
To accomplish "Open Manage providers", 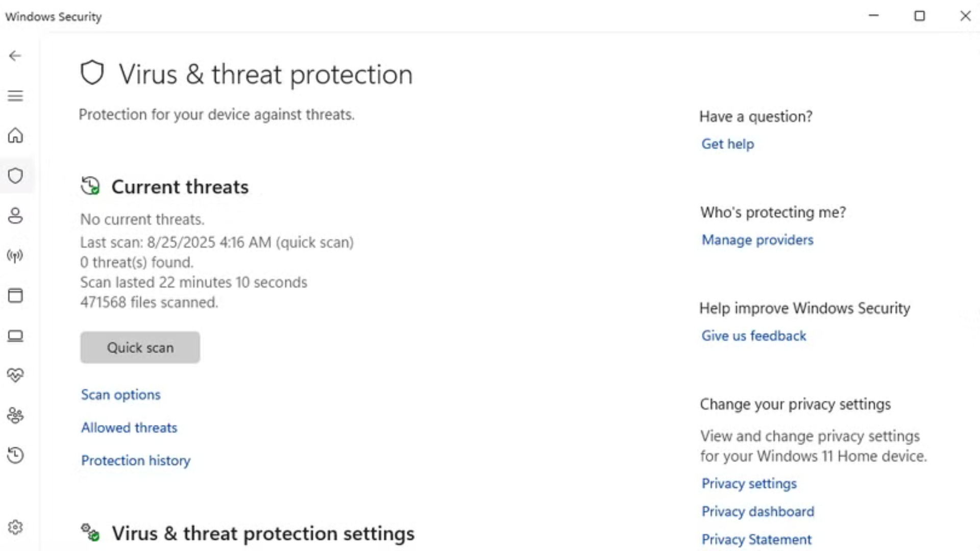I will [x=757, y=240].
